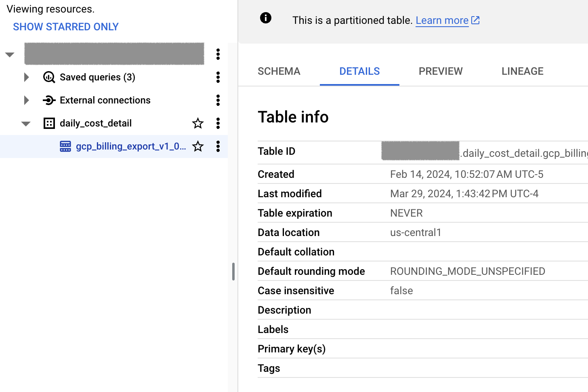Click Last modified value Mar 29, 2024
Viewport: 588px width, 392px height.
464,194
